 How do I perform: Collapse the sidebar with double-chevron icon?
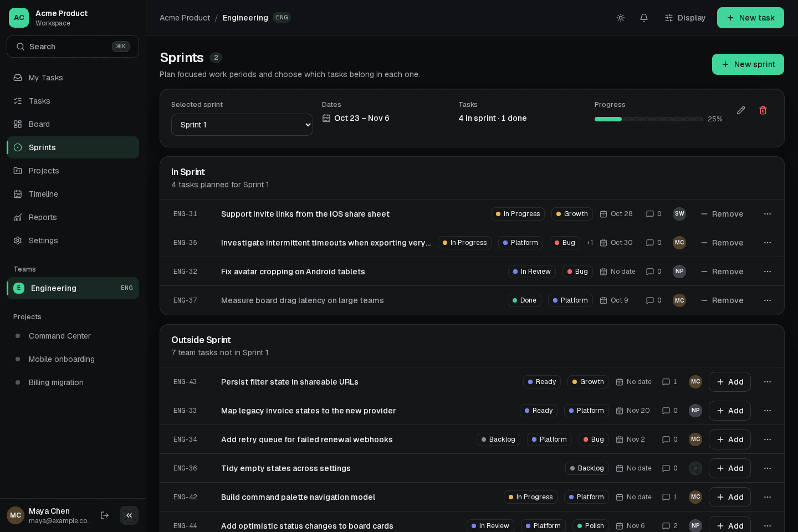click(129, 515)
